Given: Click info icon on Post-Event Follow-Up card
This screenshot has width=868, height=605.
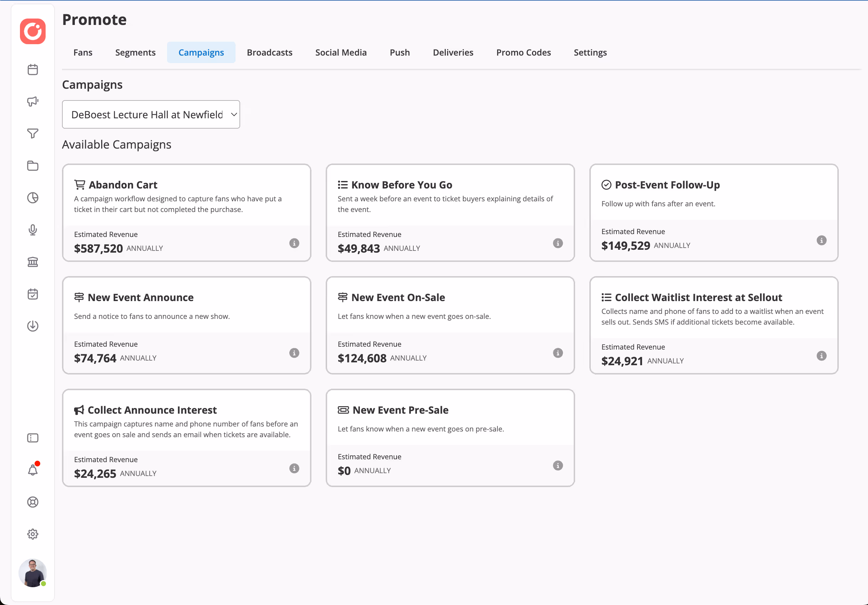Looking at the screenshot, I should [x=821, y=241].
